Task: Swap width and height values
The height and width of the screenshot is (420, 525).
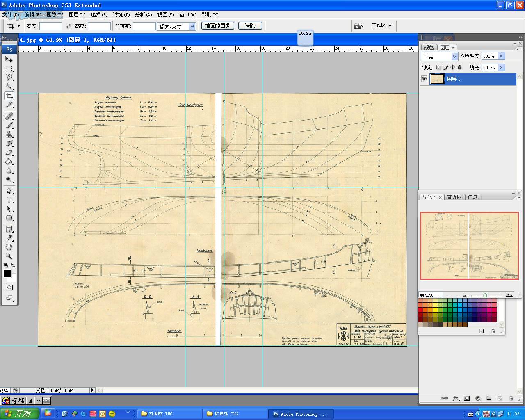Action: point(68,26)
